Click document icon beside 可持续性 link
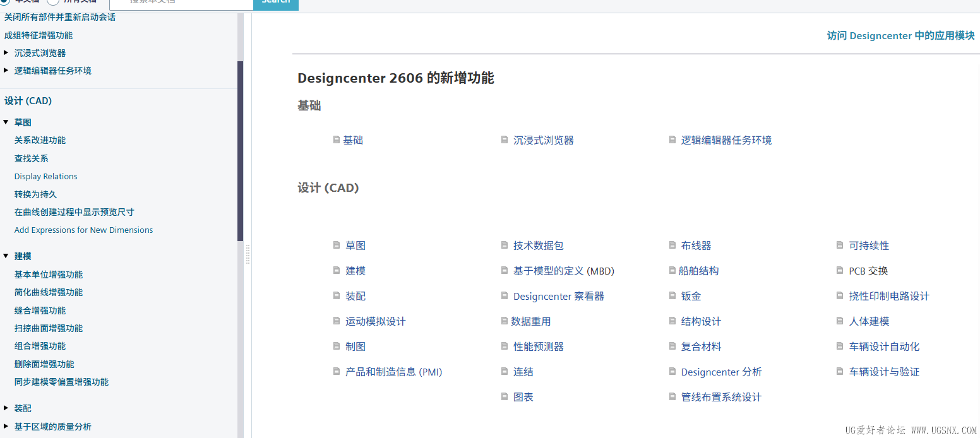The image size is (980, 438). point(840,245)
